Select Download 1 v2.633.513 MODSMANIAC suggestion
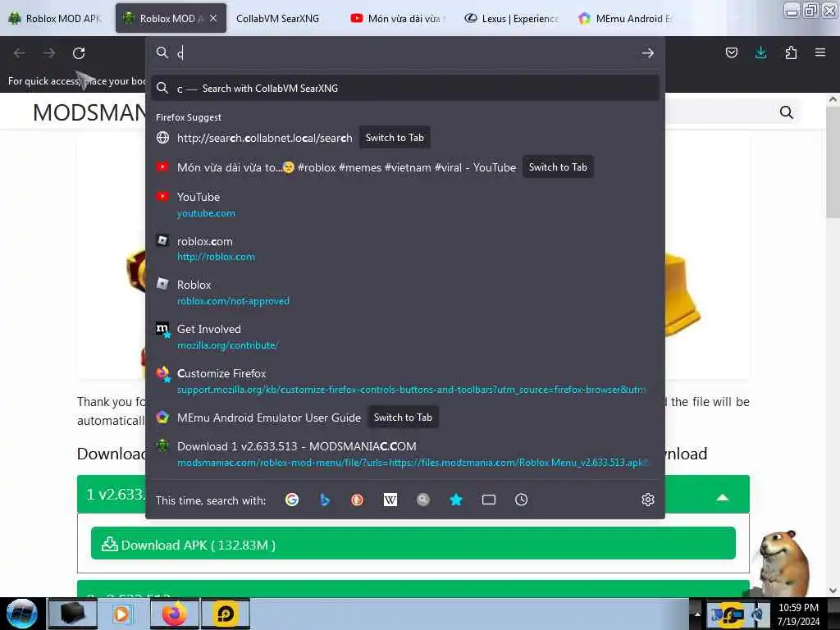Viewport: 840px width, 630px height. pos(405,454)
